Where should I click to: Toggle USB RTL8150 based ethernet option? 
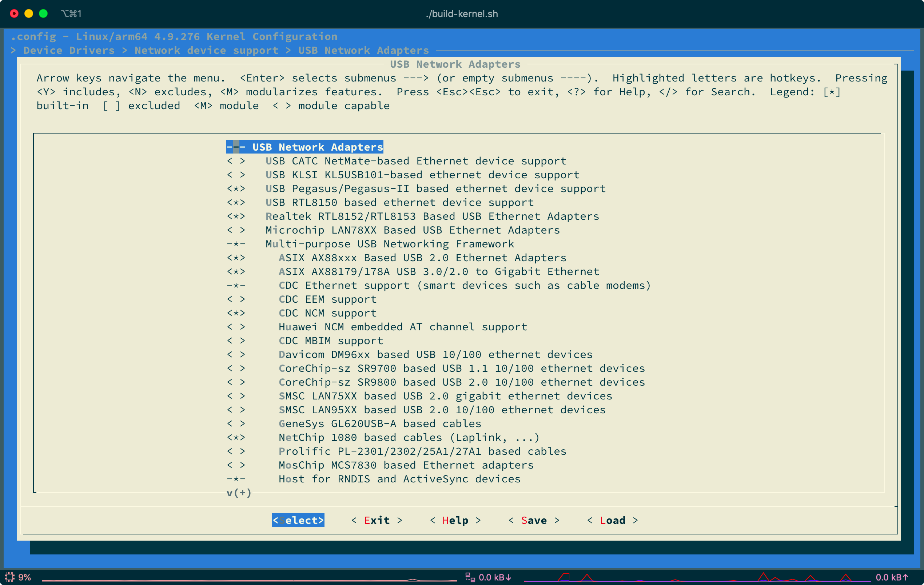click(236, 202)
